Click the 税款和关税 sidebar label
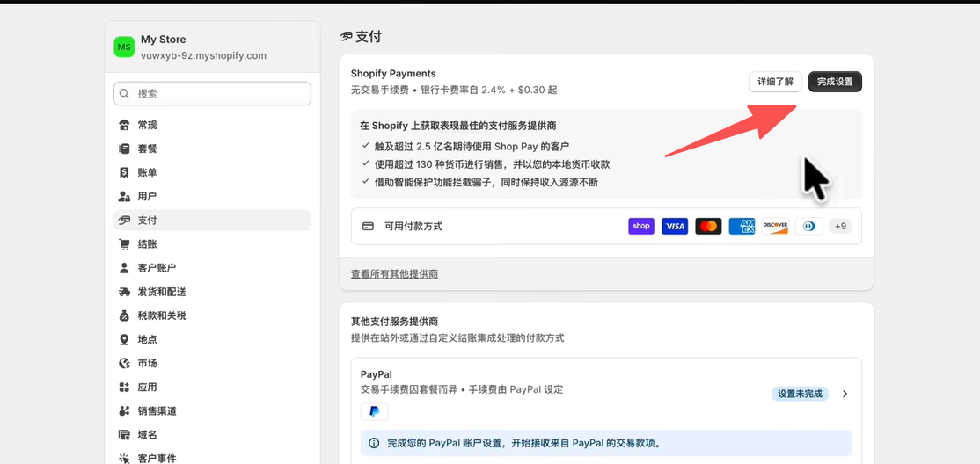 point(162,315)
